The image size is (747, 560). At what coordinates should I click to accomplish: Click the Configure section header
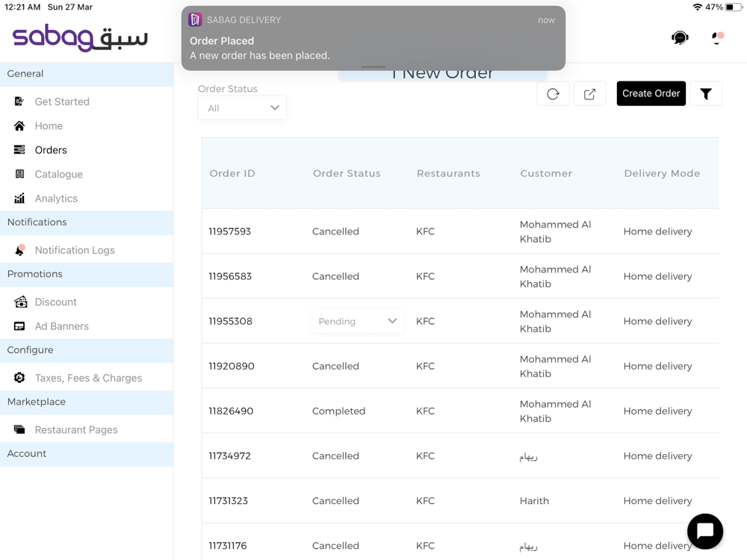pos(87,350)
